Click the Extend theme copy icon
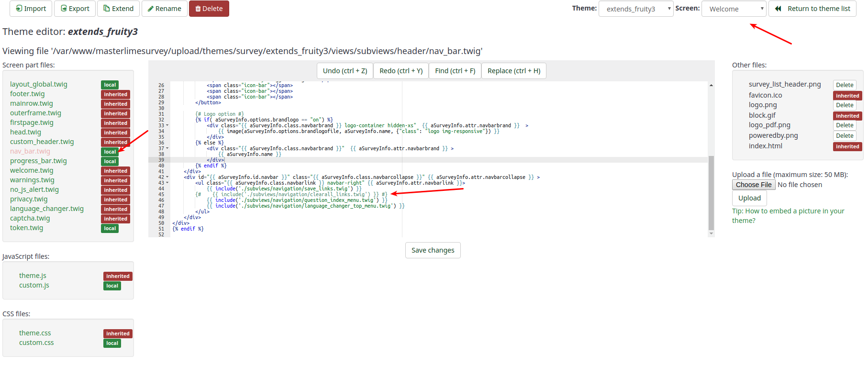This screenshot has width=868, height=366. coord(107,9)
